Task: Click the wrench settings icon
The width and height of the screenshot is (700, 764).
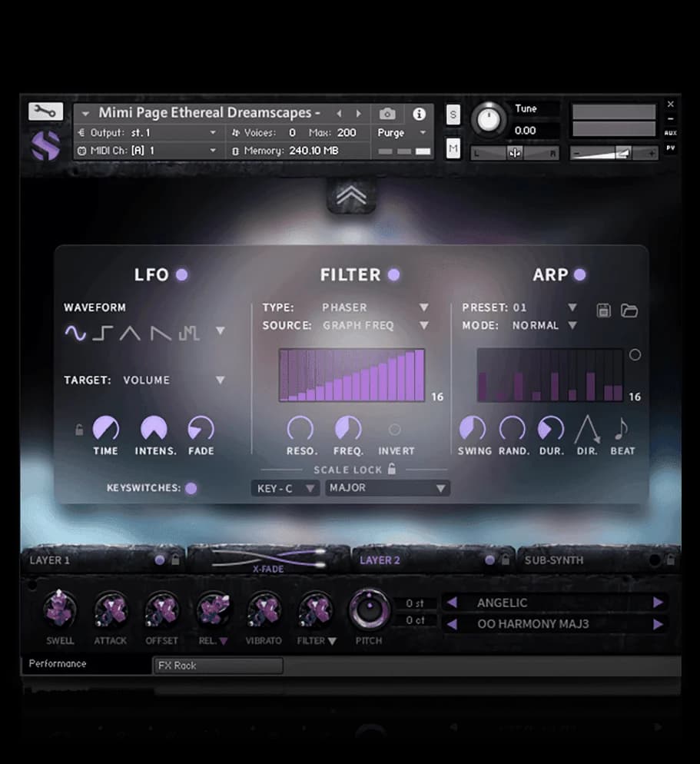Action: pos(45,111)
